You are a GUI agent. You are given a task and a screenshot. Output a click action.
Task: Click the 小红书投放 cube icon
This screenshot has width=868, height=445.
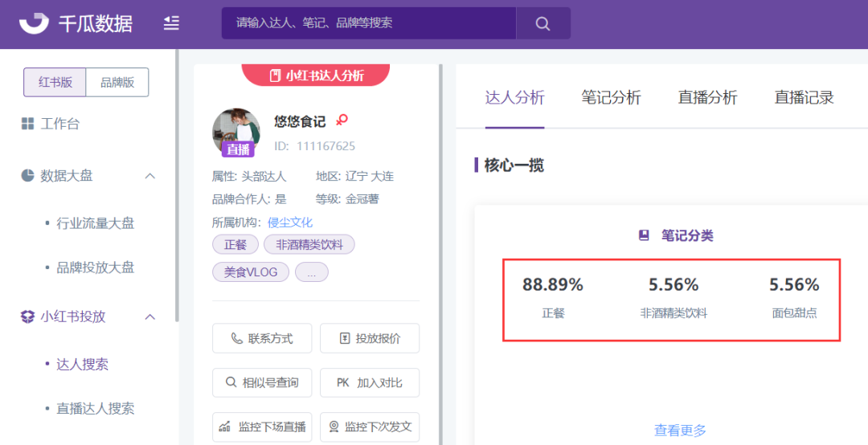click(27, 316)
